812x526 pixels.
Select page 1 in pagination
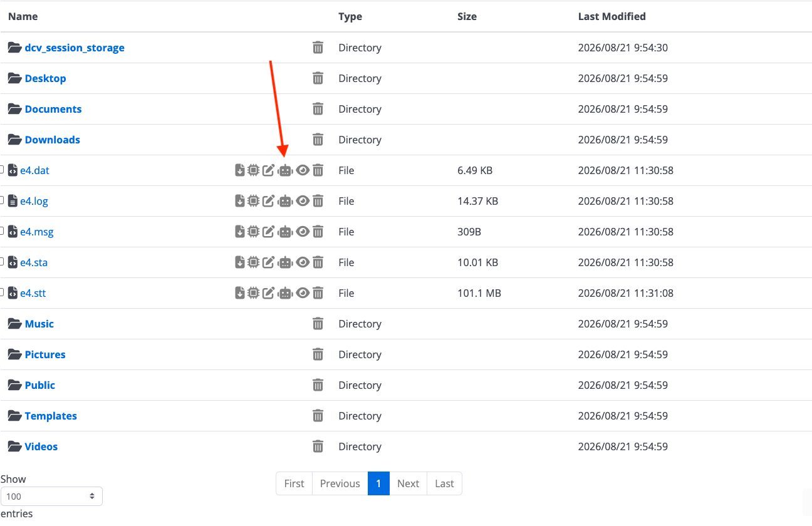[x=378, y=483]
